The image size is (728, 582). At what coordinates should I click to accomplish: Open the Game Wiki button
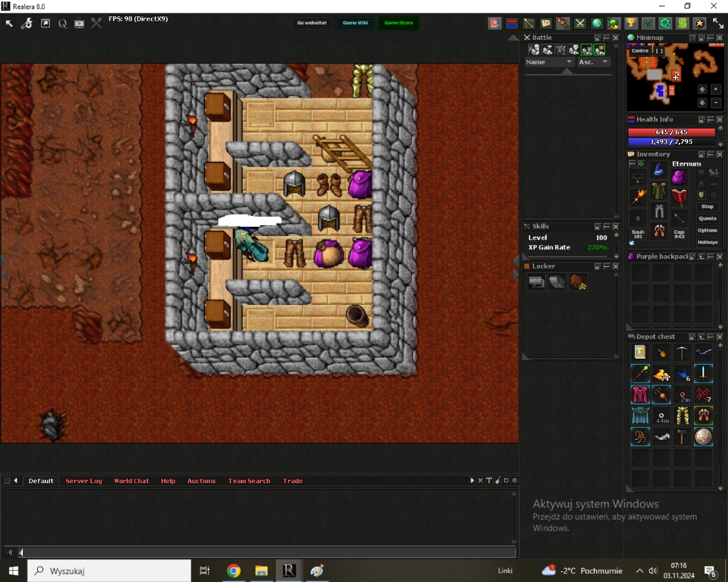(355, 23)
